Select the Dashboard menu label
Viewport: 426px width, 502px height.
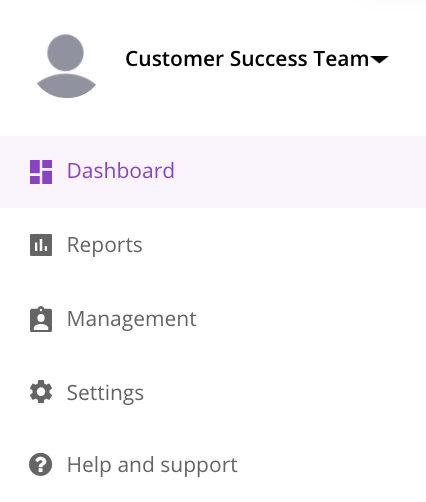121,171
